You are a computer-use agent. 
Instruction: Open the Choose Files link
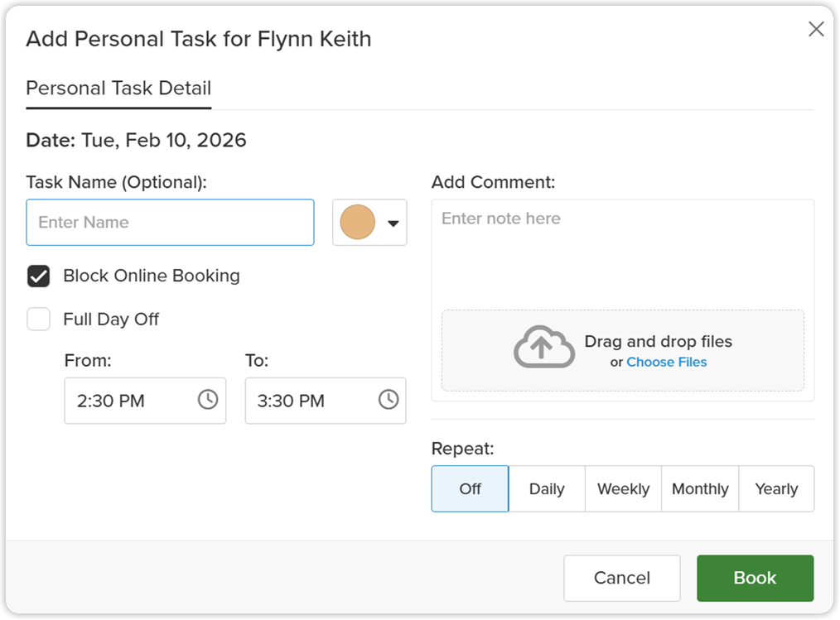pos(666,363)
